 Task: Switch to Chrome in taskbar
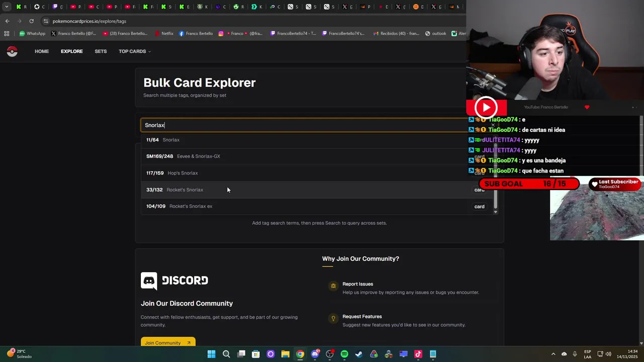300,354
